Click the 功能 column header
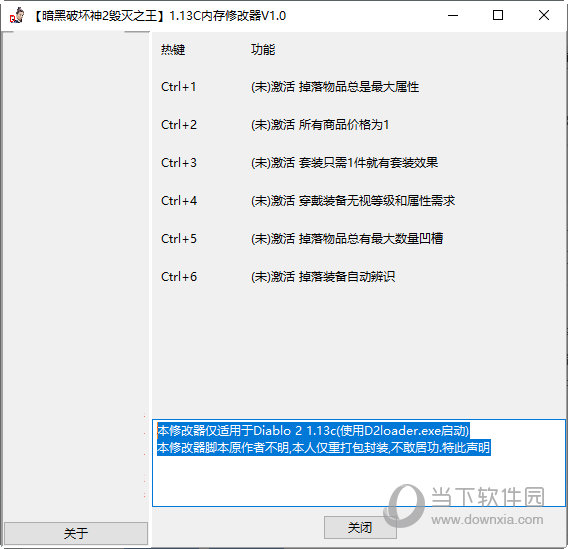This screenshot has width=568, height=549. click(263, 49)
